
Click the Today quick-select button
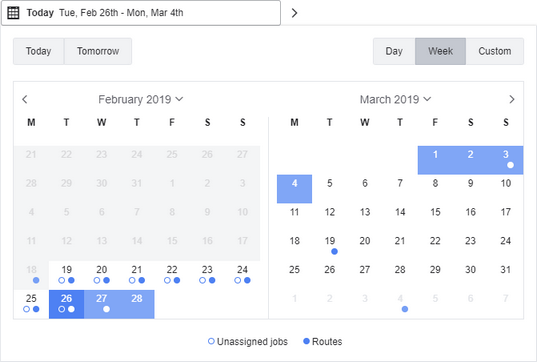(39, 51)
